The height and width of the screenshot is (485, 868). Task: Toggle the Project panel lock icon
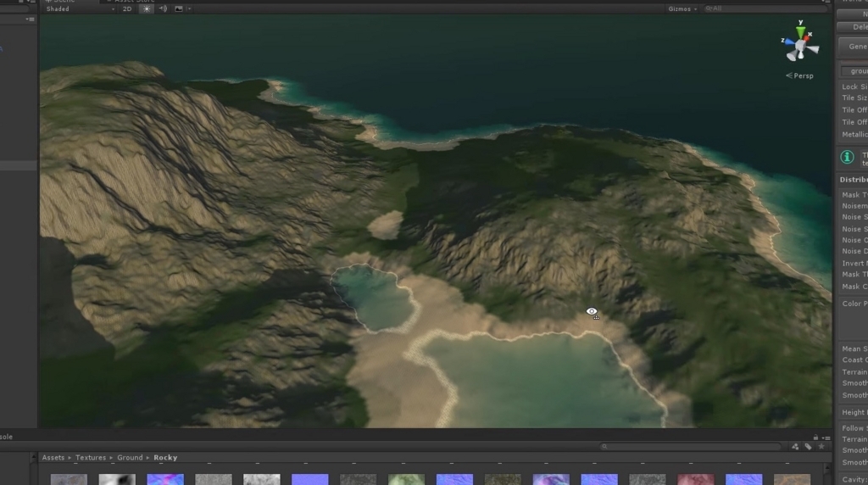tap(815, 438)
